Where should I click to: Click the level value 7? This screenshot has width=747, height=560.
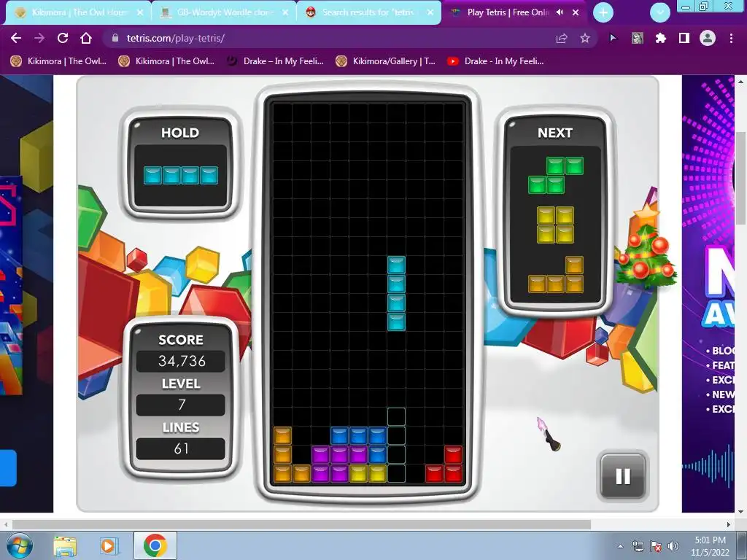tap(182, 405)
